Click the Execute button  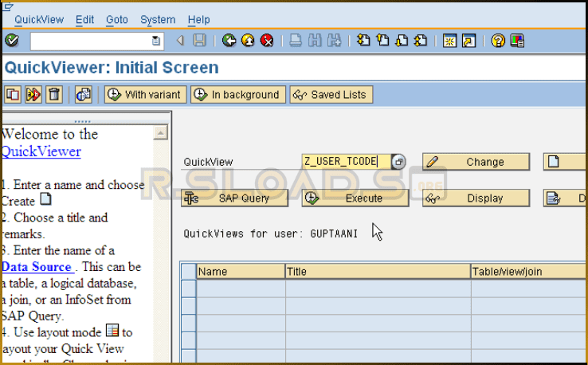tap(355, 198)
